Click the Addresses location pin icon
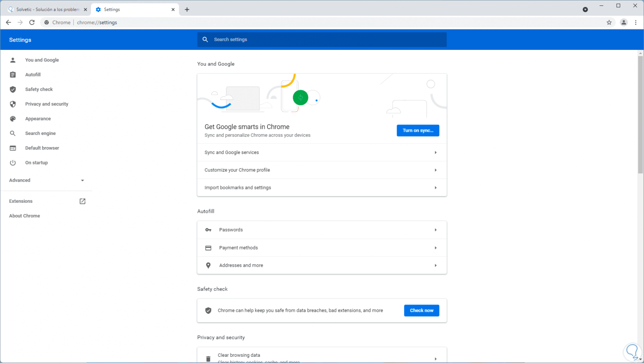Image resolution: width=644 pixels, height=363 pixels. tap(208, 266)
